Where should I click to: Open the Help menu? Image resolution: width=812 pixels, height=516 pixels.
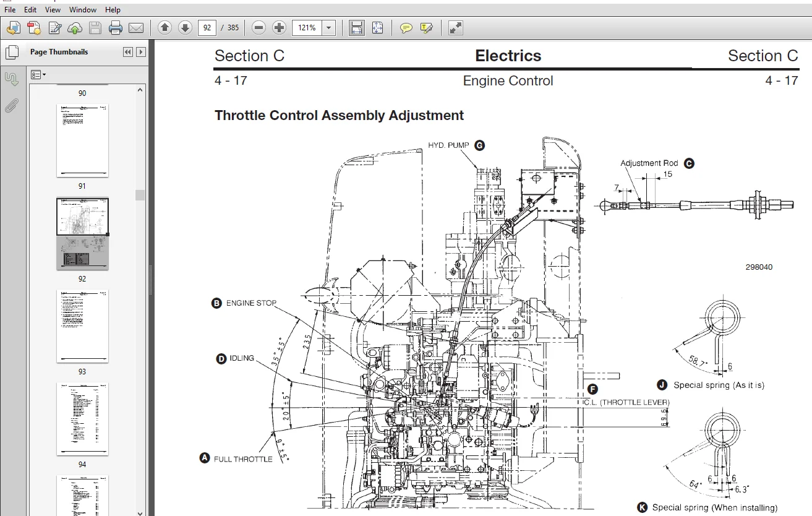tap(113, 10)
